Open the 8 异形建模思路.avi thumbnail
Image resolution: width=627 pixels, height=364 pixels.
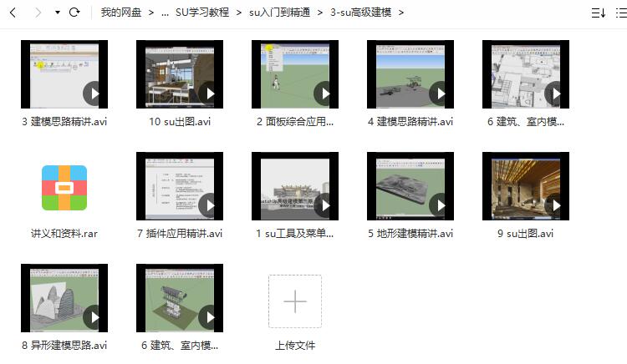point(64,297)
